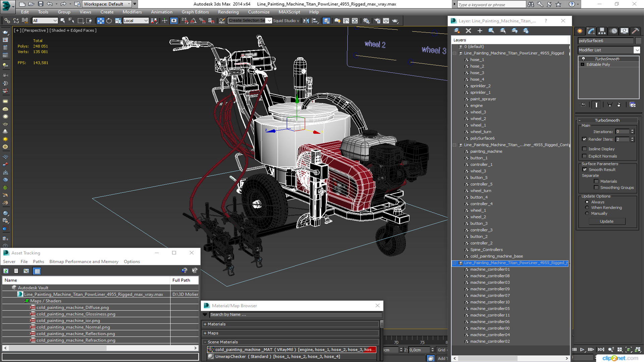Image resolution: width=644 pixels, height=362 pixels.
Task: Select the UnwrapChecker Standard material
Action: click(x=291, y=357)
